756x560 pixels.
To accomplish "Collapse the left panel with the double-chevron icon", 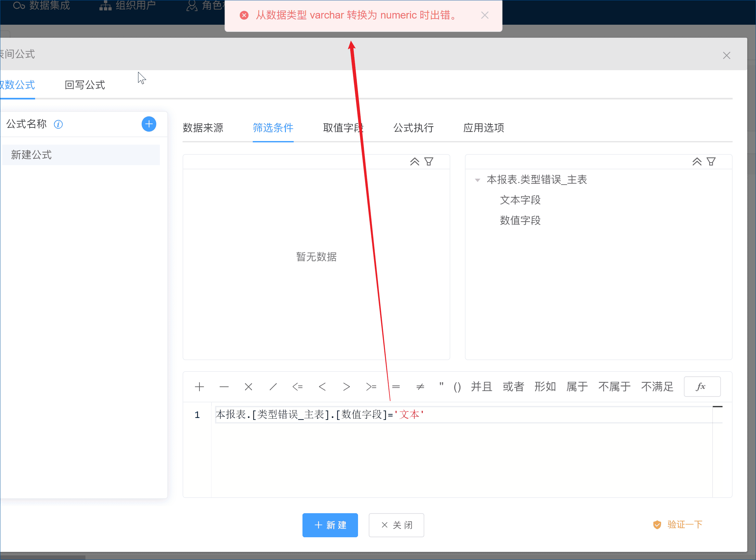I will point(415,162).
